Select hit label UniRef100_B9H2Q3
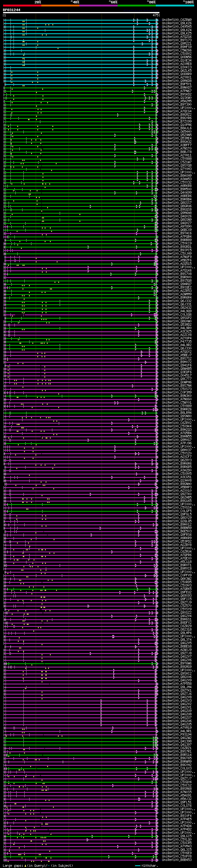Screen dimensions: 197x868 pos(177,430)
